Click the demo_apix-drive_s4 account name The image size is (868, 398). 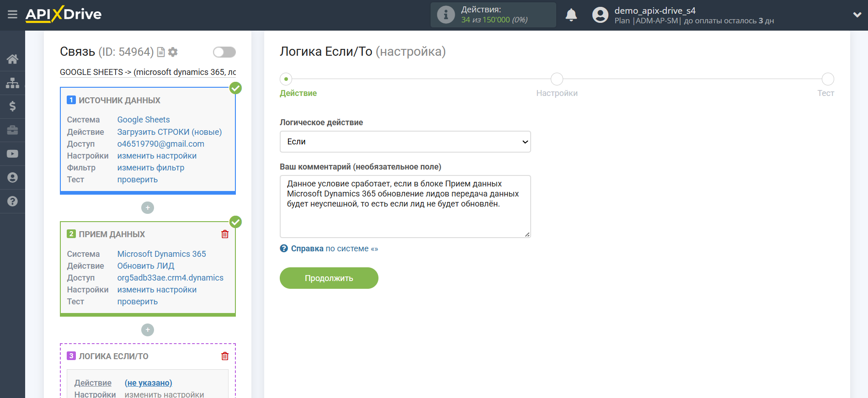pos(655,11)
